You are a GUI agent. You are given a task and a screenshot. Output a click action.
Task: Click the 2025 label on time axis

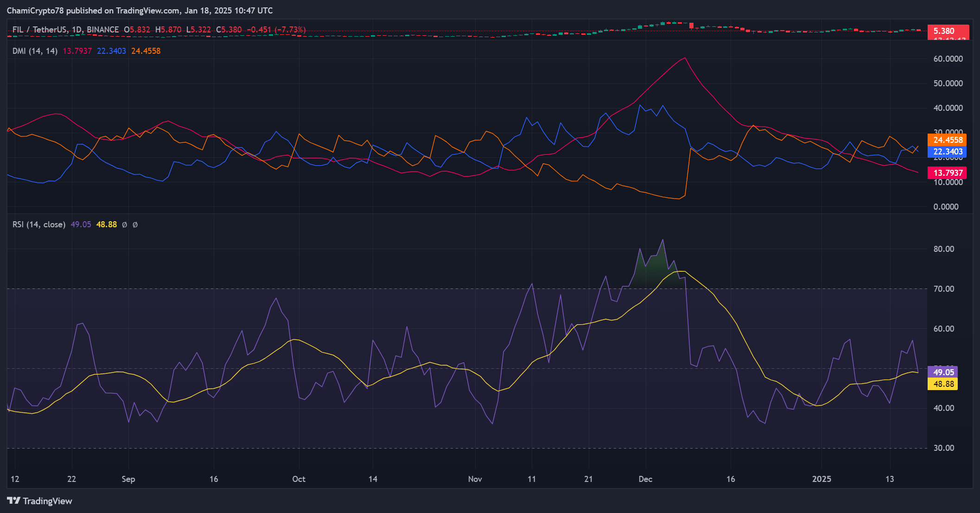pyautogui.click(x=821, y=479)
